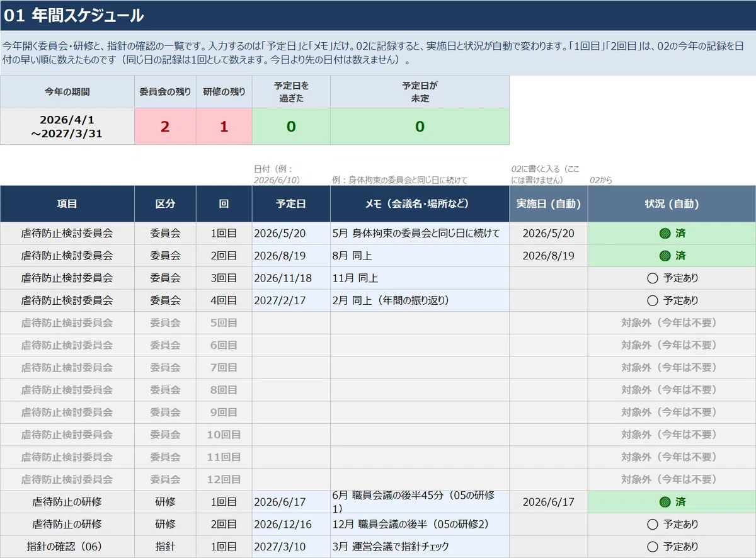Select the 2027/3/10 planned date cell

[x=291, y=547]
